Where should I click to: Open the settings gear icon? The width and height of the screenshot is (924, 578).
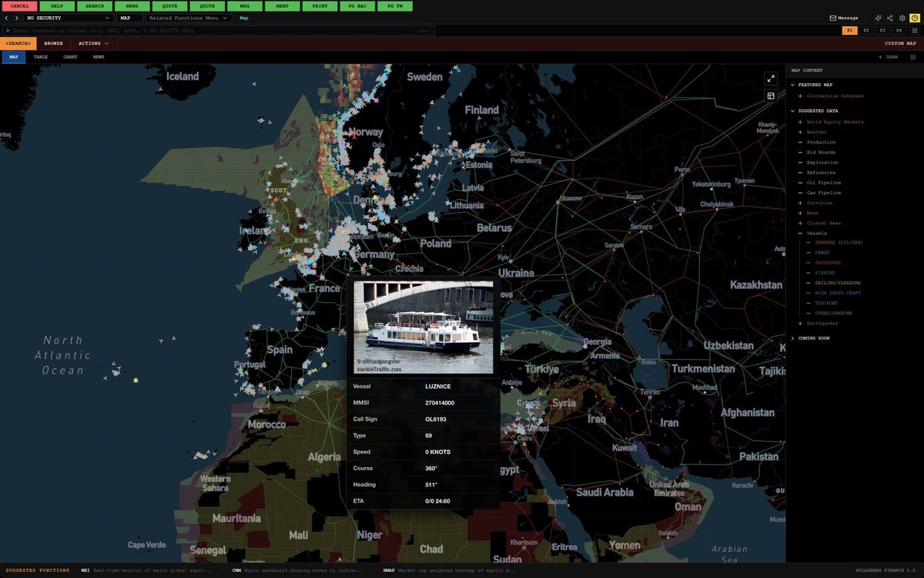point(902,18)
